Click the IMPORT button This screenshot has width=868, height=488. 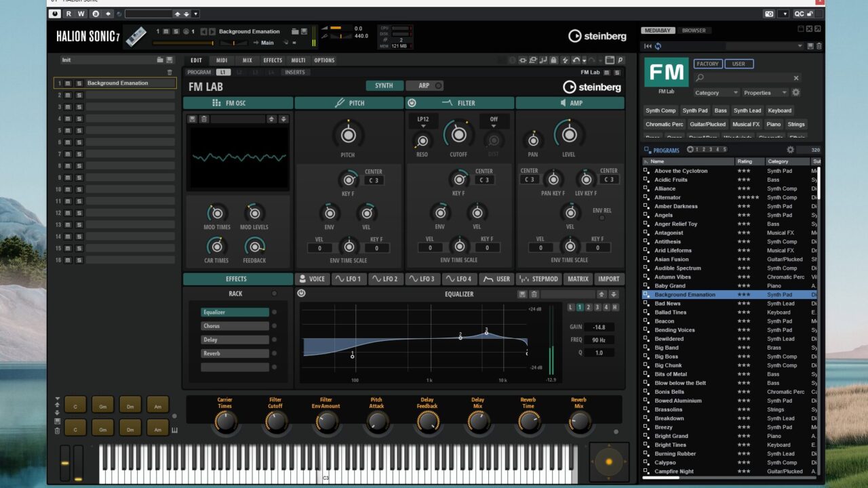pyautogui.click(x=609, y=279)
